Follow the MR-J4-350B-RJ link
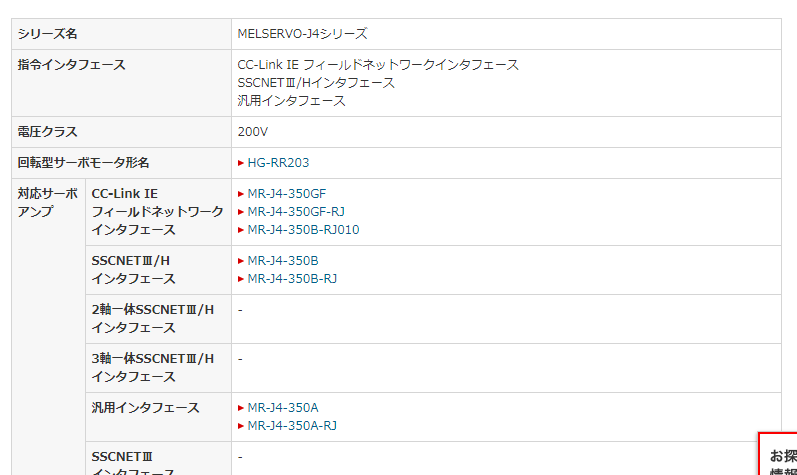Screen dimensions: 797x475 [x=292, y=278]
